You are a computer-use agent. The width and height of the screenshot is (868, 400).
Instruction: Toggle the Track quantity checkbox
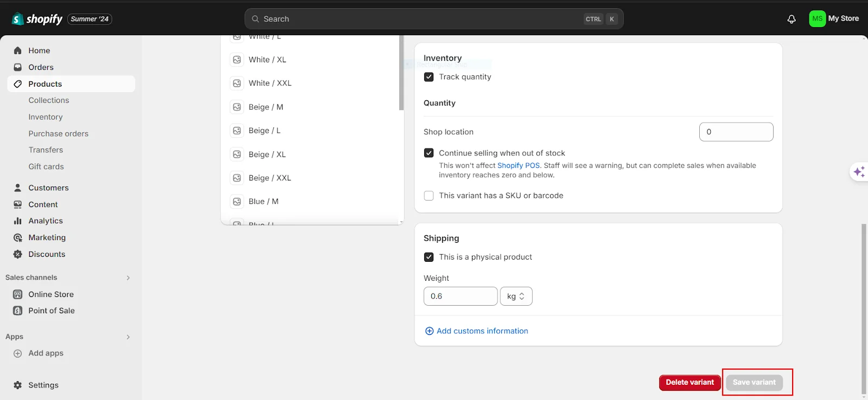[429, 77]
